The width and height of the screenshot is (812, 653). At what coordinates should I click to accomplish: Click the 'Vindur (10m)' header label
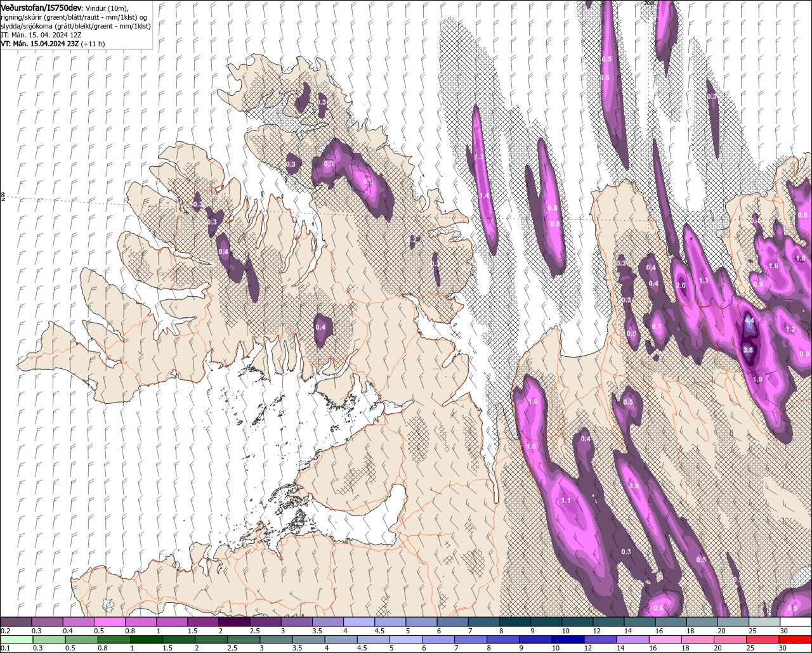tap(107, 7)
